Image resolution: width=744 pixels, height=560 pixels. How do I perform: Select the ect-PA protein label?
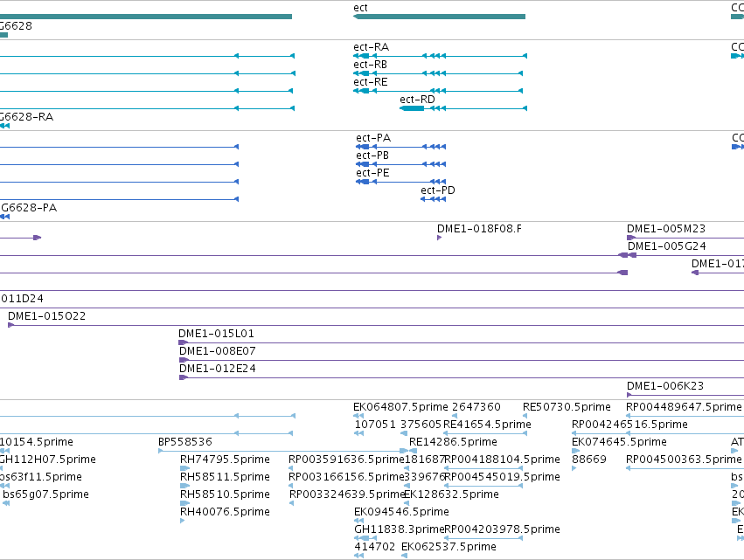coord(373,138)
